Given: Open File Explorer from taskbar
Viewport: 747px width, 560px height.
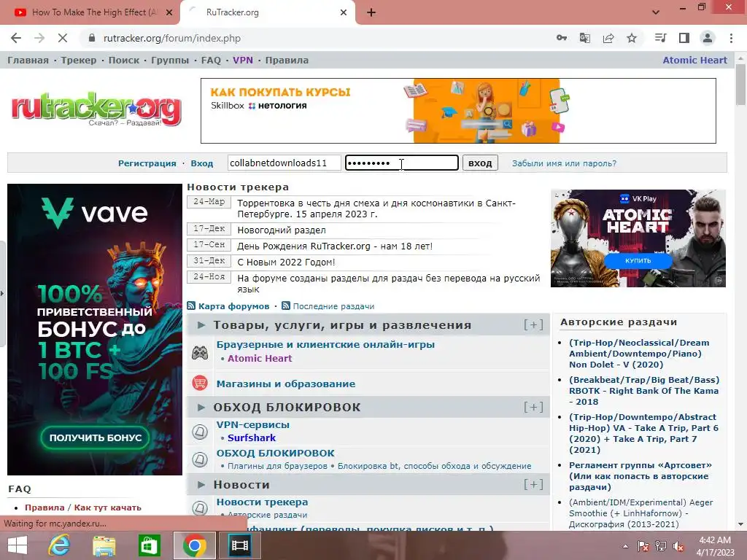Looking at the screenshot, I should 104,545.
